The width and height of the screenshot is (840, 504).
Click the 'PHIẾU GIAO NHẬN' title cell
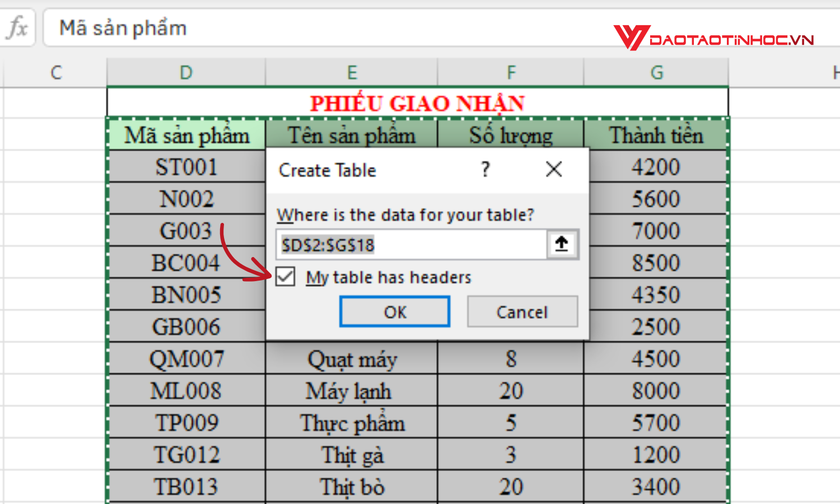point(417,103)
